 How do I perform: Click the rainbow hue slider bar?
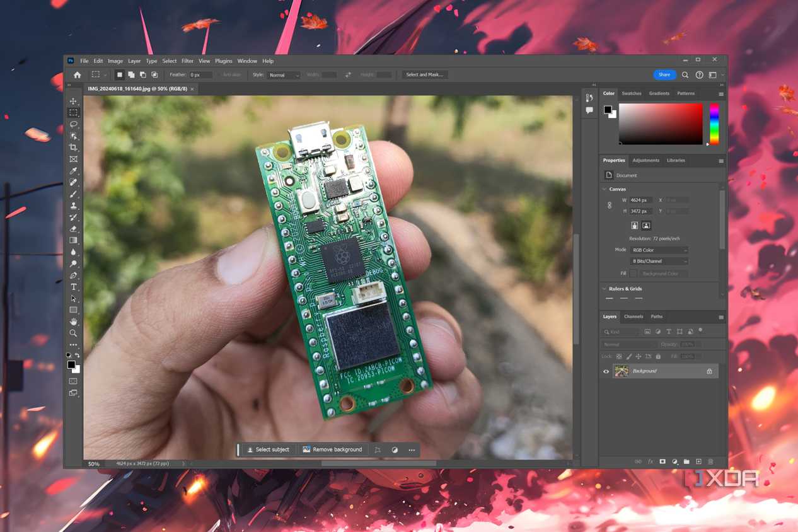tap(714, 124)
